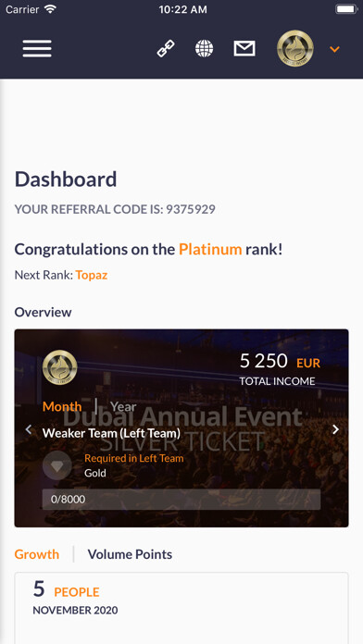This screenshot has width=363, height=644.
Task: Tap the diamond rank icon beside Gold
Action: 57,465
